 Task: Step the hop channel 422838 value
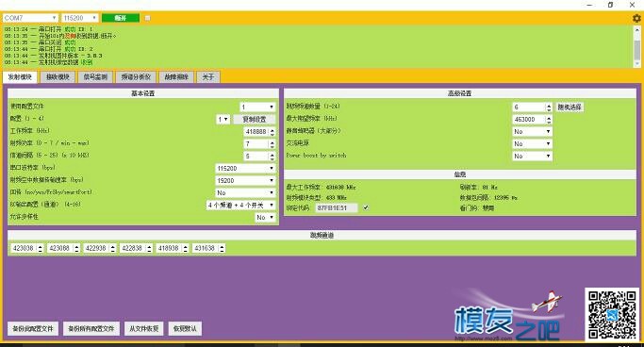coord(149,248)
